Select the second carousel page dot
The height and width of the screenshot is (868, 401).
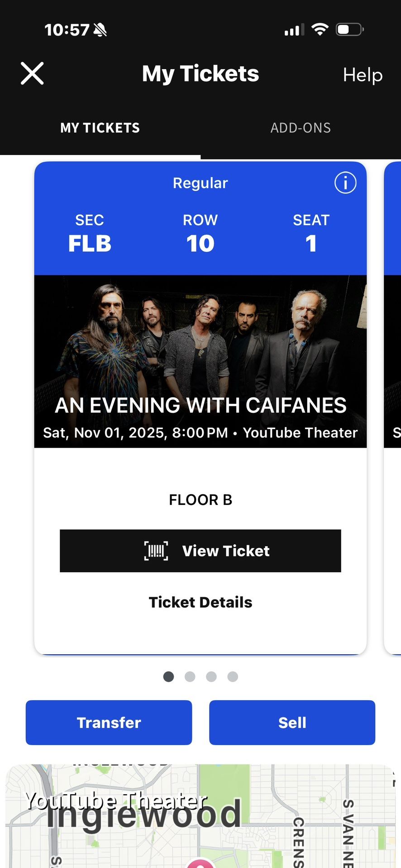pyautogui.click(x=190, y=676)
